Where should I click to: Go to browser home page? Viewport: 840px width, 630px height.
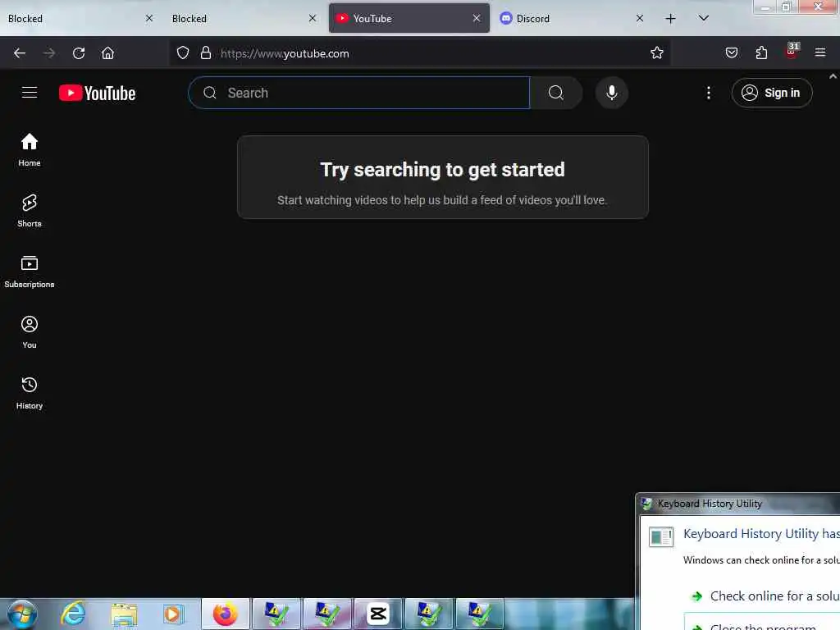[x=107, y=53]
